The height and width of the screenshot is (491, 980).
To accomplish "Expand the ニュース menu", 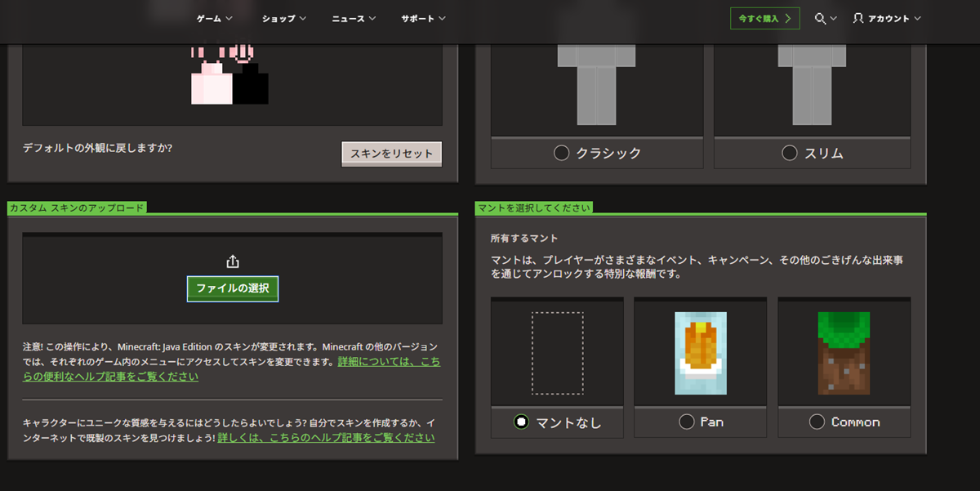I will tap(354, 18).
